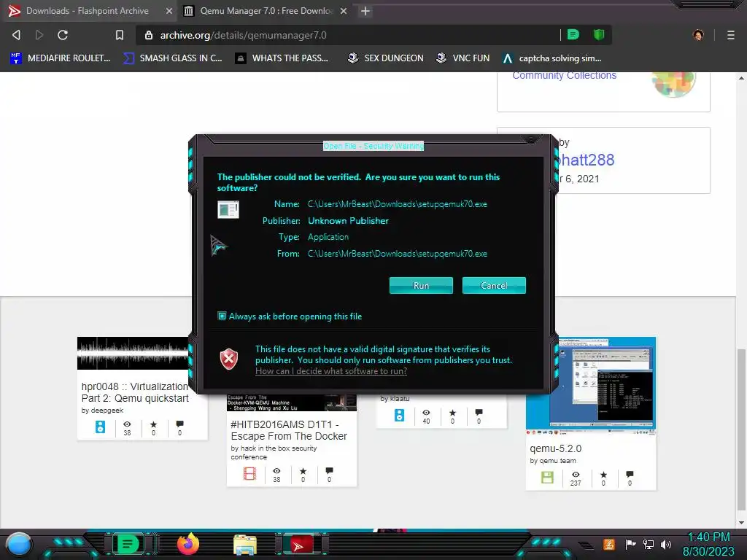Click the browser forward arrow

[x=39, y=35]
